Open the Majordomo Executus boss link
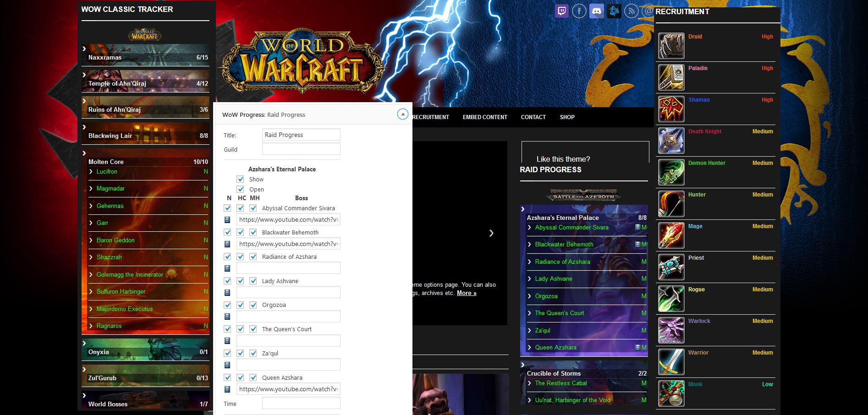This screenshot has width=868, height=415. (x=125, y=309)
